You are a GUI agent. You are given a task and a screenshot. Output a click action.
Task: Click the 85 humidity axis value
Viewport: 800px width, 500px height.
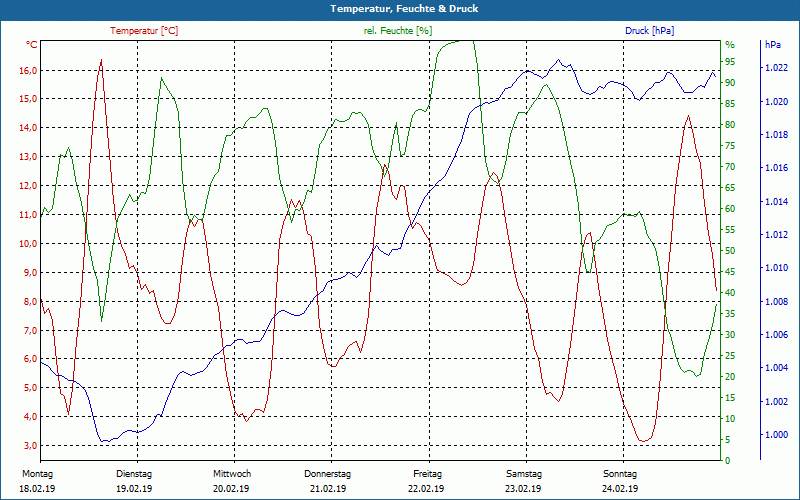point(730,104)
